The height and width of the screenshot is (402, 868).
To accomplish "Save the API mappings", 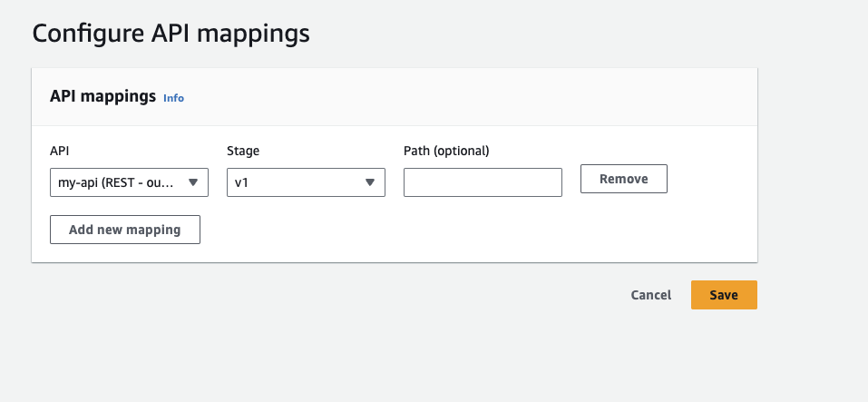I will [x=724, y=295].
